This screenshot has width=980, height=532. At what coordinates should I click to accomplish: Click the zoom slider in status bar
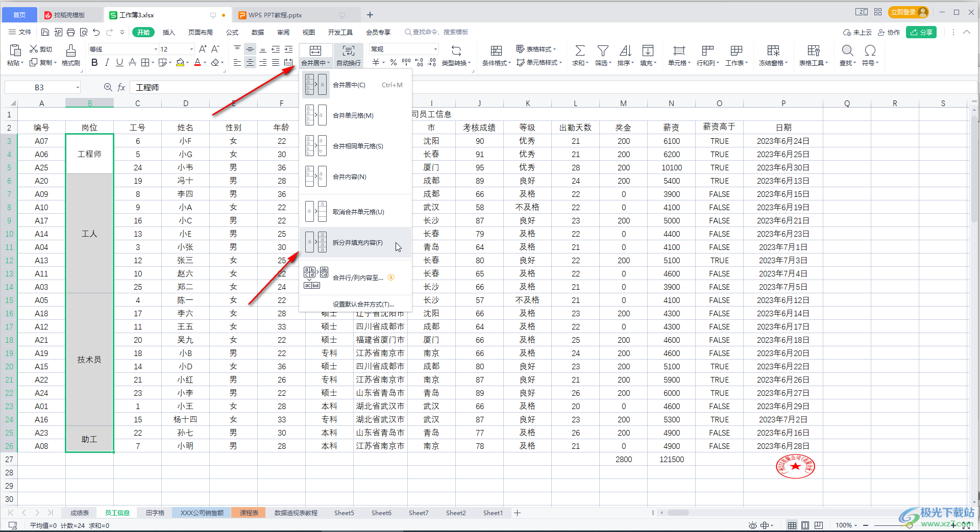pyautogui.click(x=910, y=525)
